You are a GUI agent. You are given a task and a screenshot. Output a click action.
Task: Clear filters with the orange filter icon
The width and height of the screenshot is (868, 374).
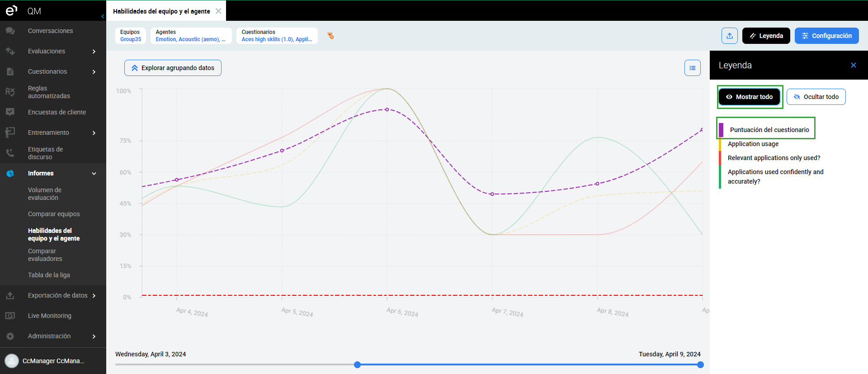point(330,36)
